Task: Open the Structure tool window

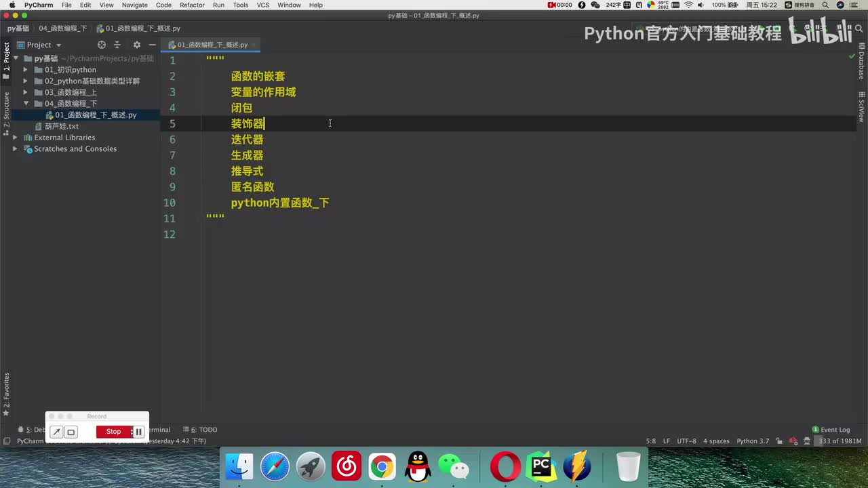Action: tap(6, 114)
